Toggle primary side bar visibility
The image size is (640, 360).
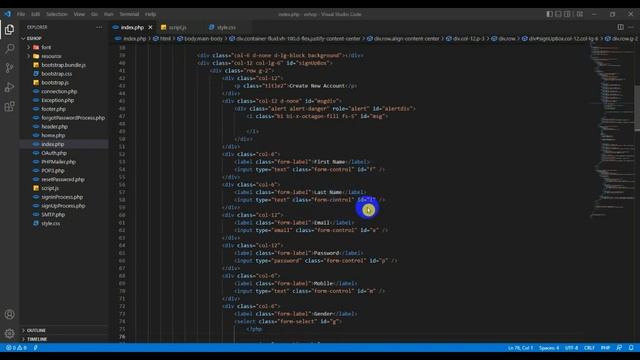point(549,14)
